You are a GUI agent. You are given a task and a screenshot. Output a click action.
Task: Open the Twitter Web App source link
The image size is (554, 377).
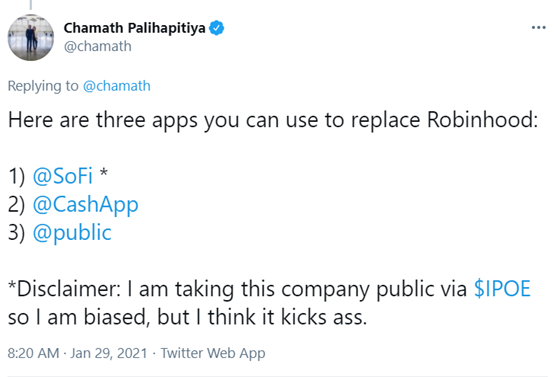click(213, 353)
